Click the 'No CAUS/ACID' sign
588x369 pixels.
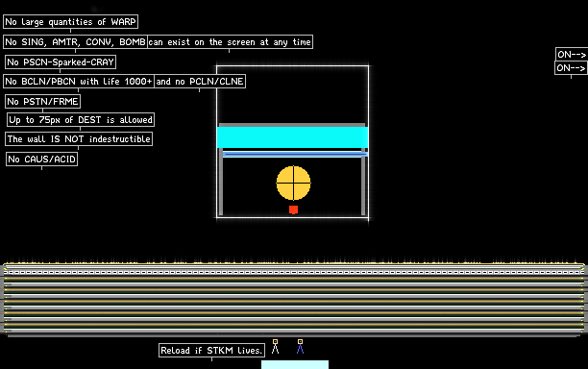tap(41, 159)
